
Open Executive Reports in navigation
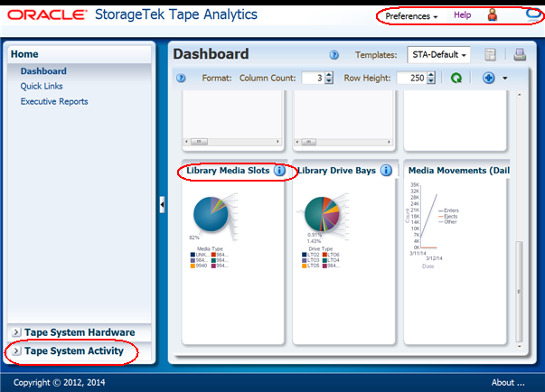click(x=54, y=101)
